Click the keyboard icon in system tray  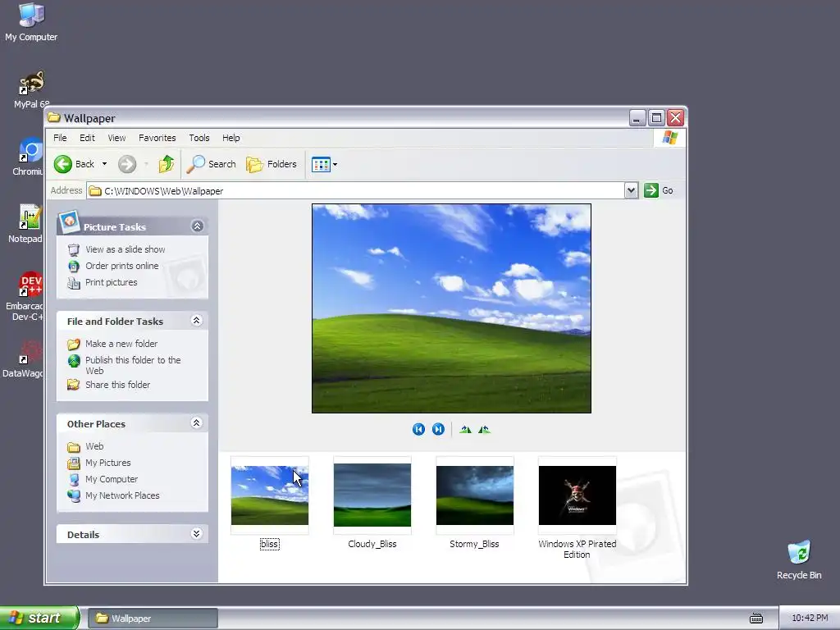(x=756, y=619)
